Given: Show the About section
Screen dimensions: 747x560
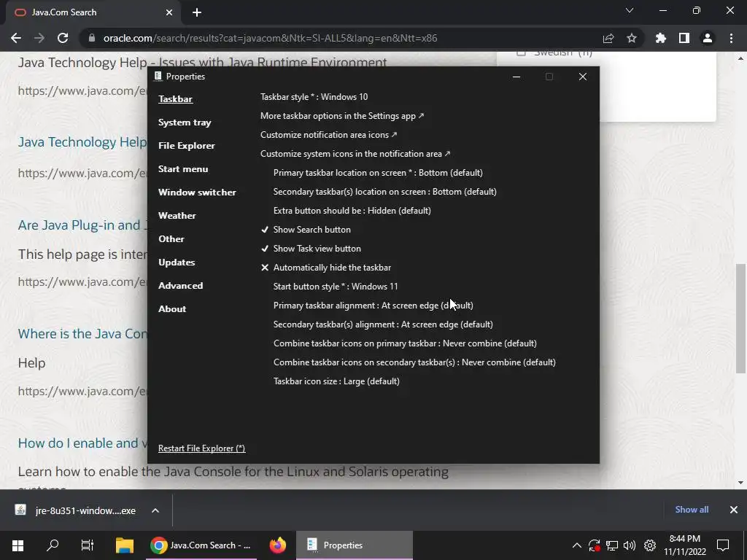Looking at the screenshot, I should coord(172,309).
